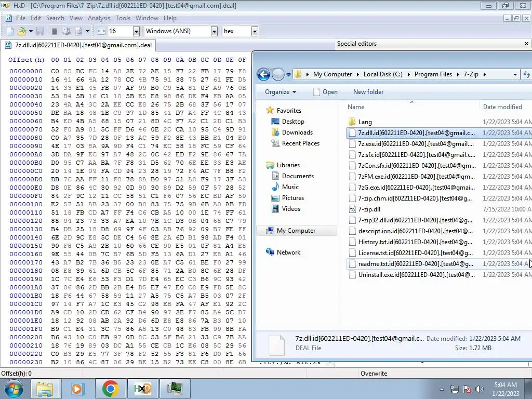Go back in Explorer window

coord(263,74)
